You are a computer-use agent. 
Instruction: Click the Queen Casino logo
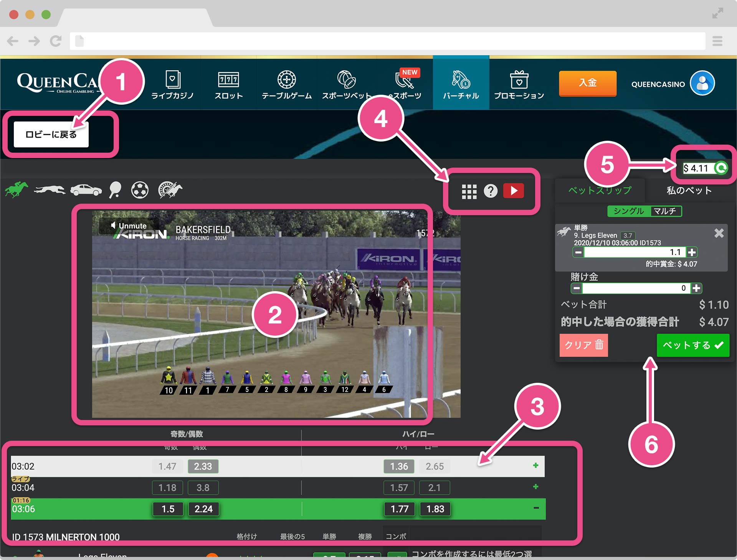tap(58, 82)
